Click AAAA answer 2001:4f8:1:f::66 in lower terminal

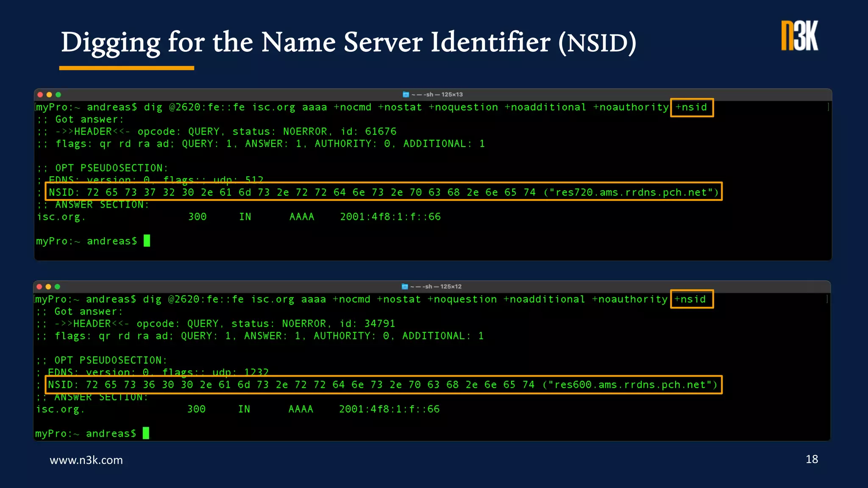click(x=389, y=409)
